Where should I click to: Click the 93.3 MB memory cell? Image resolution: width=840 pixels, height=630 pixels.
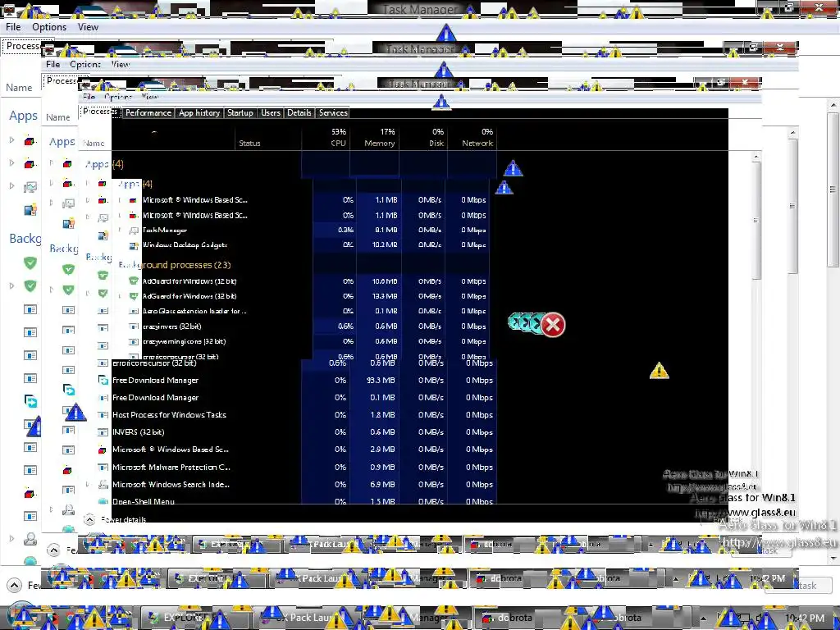(374, 381)
